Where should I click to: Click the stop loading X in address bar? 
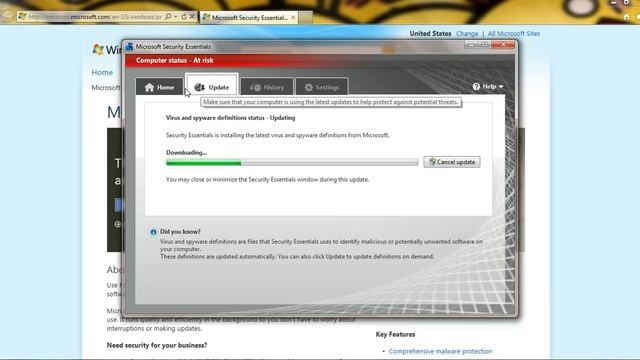click(192, 17)
